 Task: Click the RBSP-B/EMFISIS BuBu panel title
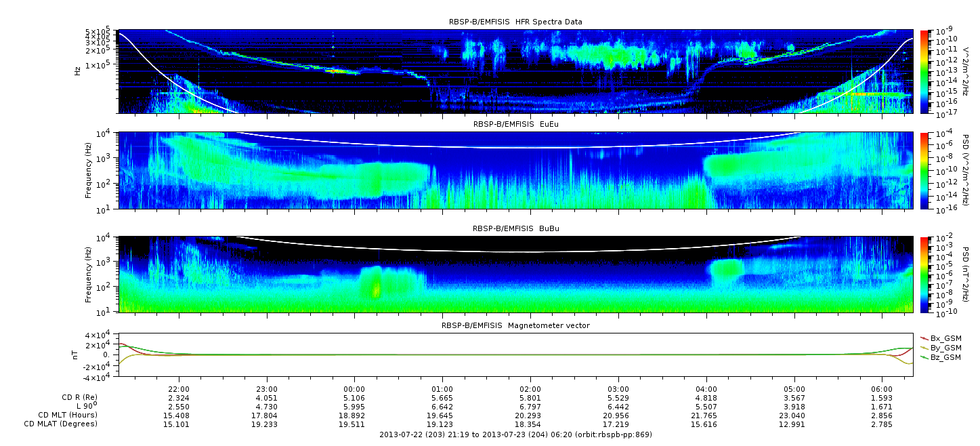(x=515, y=229)
